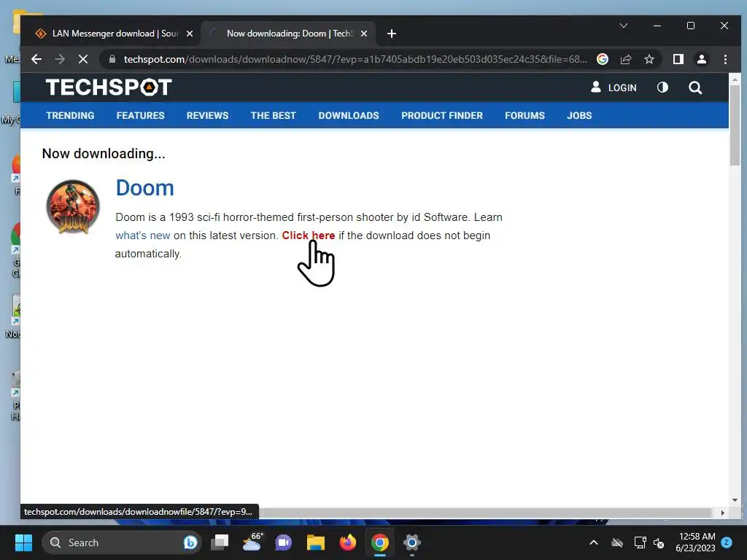This screenshot has width=747, height=560.
Task: Click the Doom game icon thumbnail
Action: 73,206
